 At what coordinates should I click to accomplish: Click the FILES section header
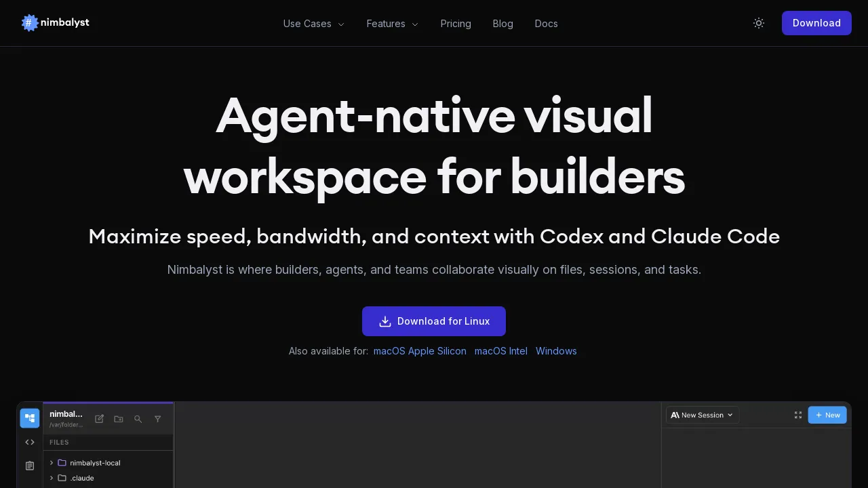pos(59,442)
